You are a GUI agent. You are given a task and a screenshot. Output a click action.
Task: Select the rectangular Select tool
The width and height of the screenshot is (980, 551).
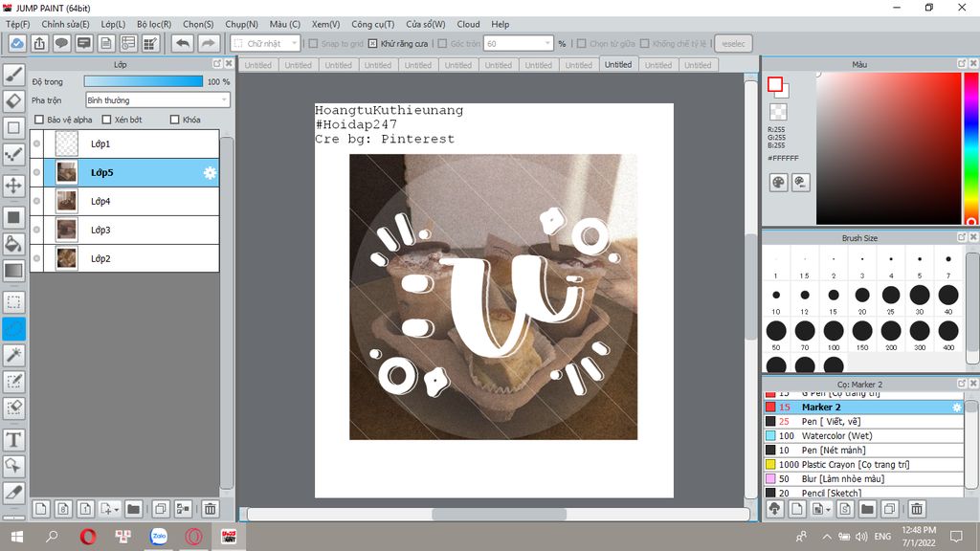point(13,302)
